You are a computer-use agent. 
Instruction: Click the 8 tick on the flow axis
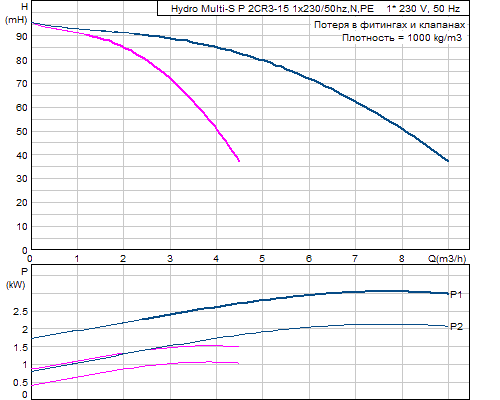402,258
